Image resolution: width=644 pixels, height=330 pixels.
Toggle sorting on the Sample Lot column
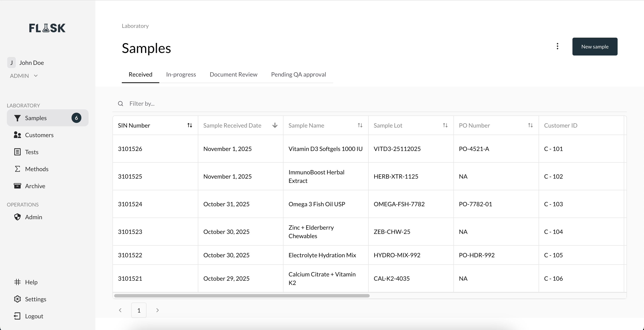[445, 125]
